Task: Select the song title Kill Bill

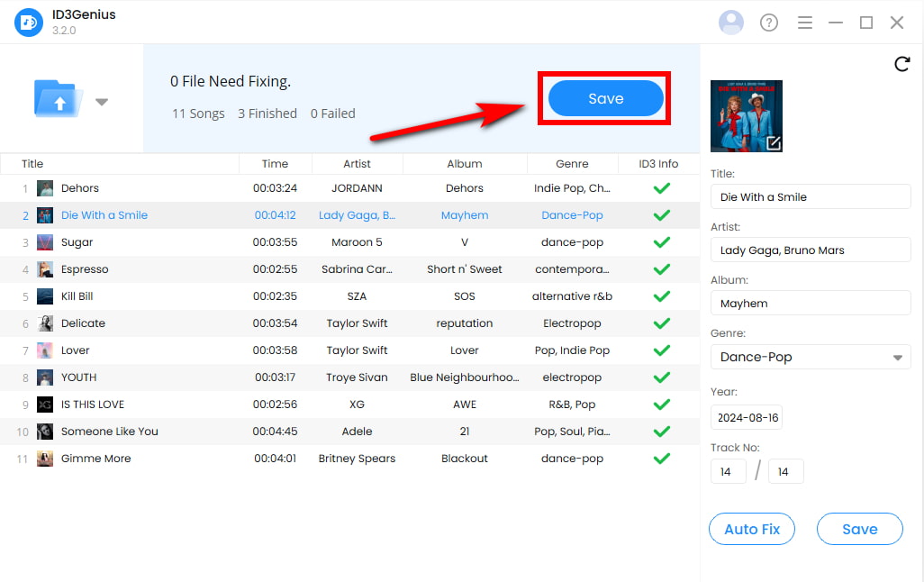Action: click(x=77, y=296)
